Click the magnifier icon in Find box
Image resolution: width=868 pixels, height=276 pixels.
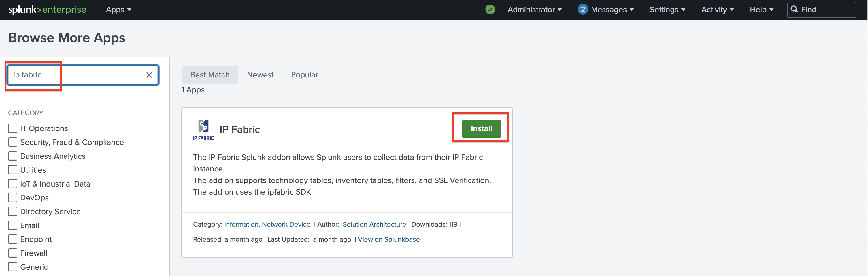(794, 10)
